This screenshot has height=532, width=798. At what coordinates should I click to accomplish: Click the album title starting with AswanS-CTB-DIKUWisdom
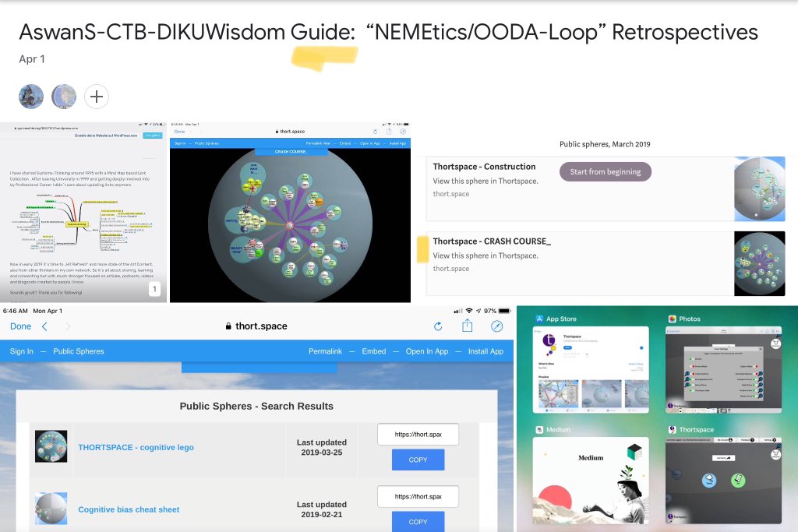pos(388,32)
